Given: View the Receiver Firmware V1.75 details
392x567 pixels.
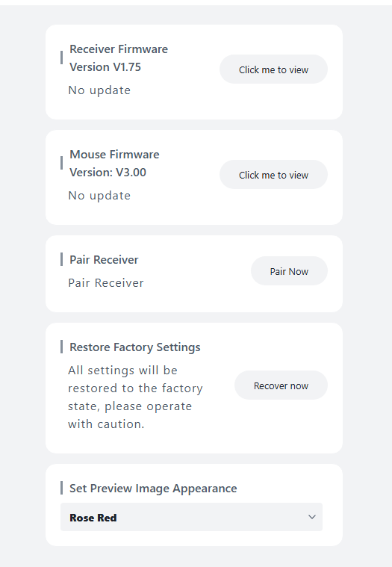Looking at the screenshot, I should click(273, 69).
